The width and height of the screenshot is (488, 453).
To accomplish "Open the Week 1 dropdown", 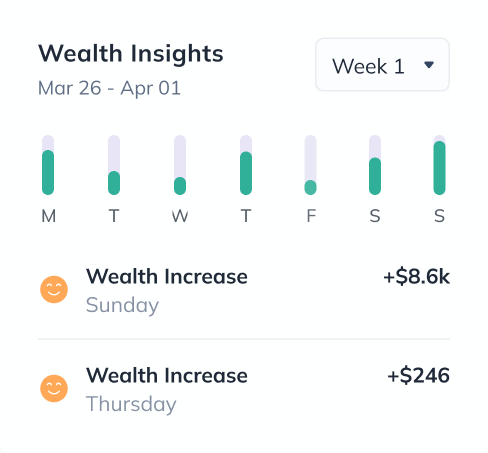I will (x=382, y=64).
